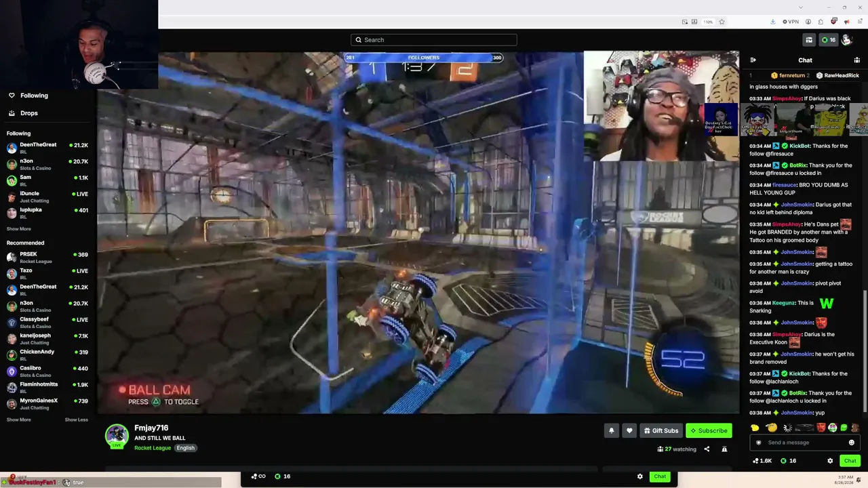Share the stream via share icon
Screen dimensions: 868x488
707,449
